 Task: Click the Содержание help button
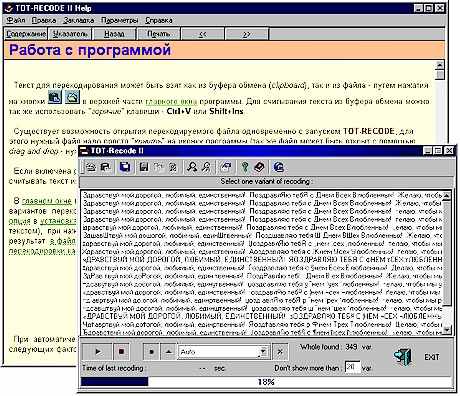[26, 34]
